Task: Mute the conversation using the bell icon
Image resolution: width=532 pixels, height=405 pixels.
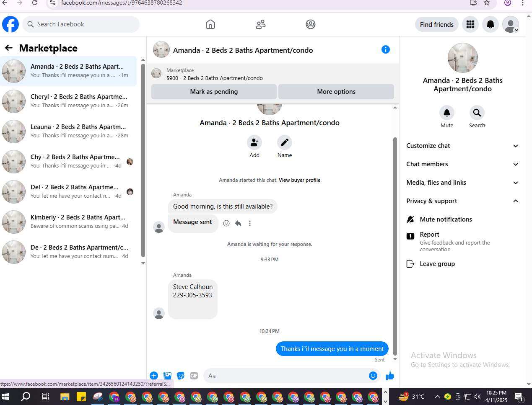Action: tap(447, 113)
